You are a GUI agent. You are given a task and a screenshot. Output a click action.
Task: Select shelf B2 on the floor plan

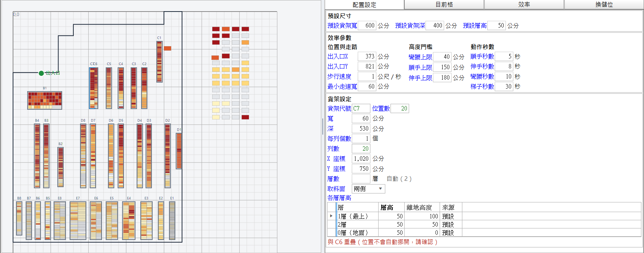[x=61, y=167]
